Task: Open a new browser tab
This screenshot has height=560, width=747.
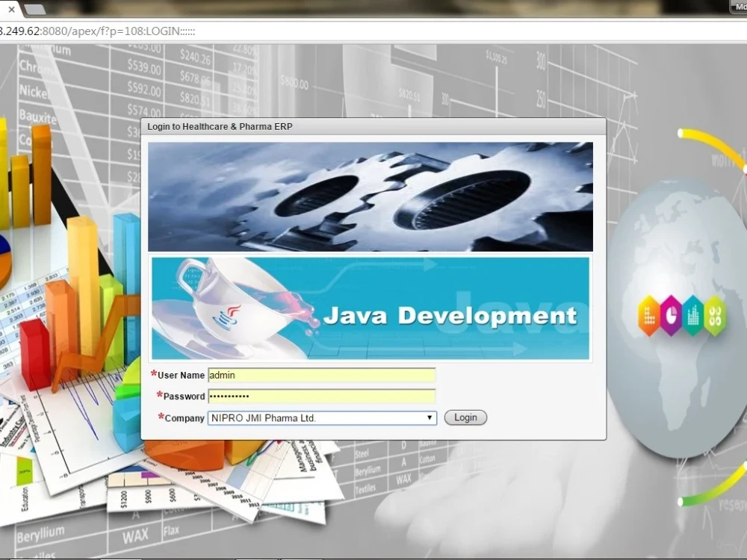Action: (x=34, y=9)
